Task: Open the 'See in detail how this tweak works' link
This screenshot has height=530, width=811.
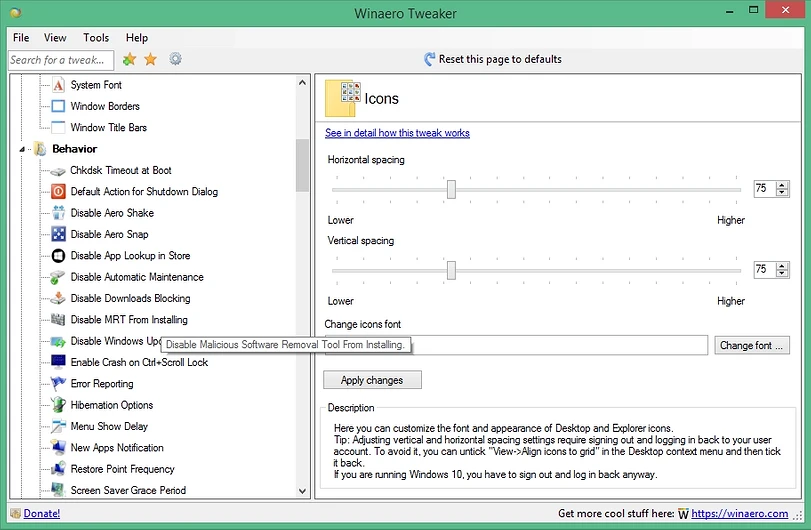Action: [397, 133]
